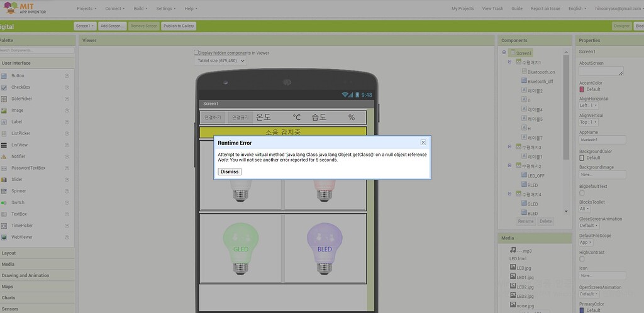Collapse the Screen1 tree node
The image size is (644, 313).
point(504,53)
